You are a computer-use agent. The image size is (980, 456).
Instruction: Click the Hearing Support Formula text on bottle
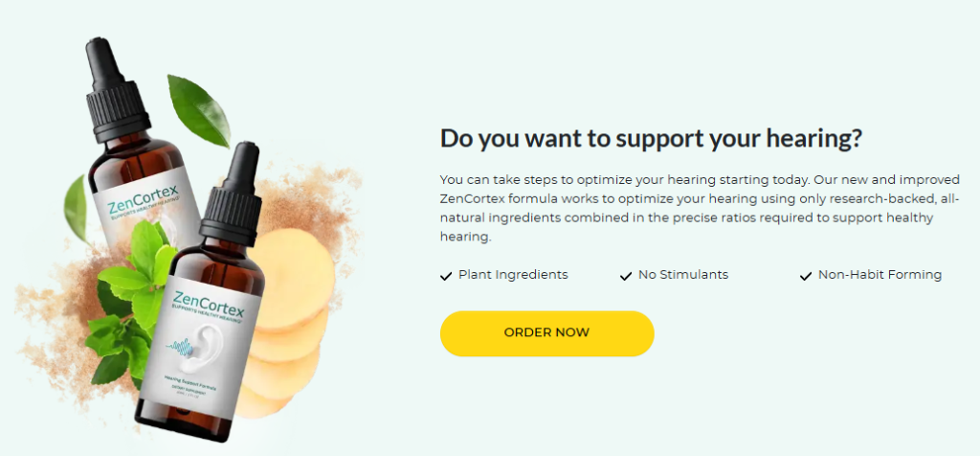[190, 378]
